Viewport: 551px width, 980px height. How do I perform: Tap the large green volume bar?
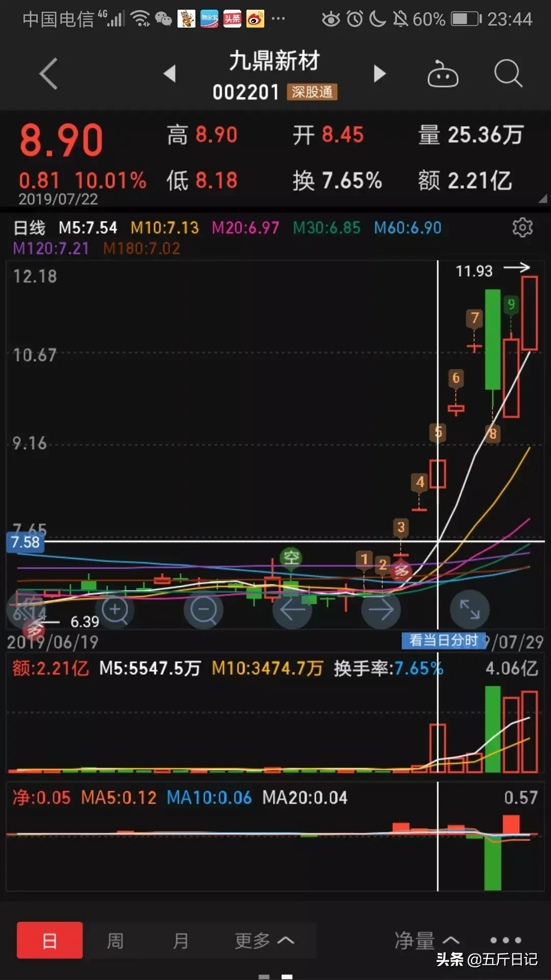pyautogui.click(x=492, y=729)
